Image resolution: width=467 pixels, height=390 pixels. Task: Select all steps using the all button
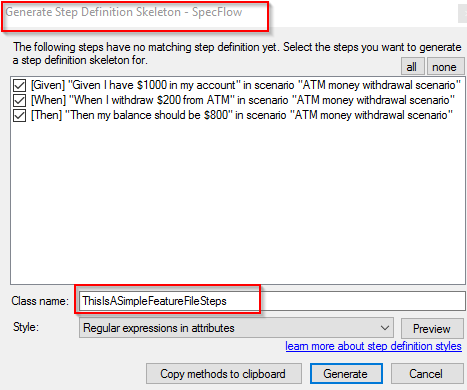412,66
